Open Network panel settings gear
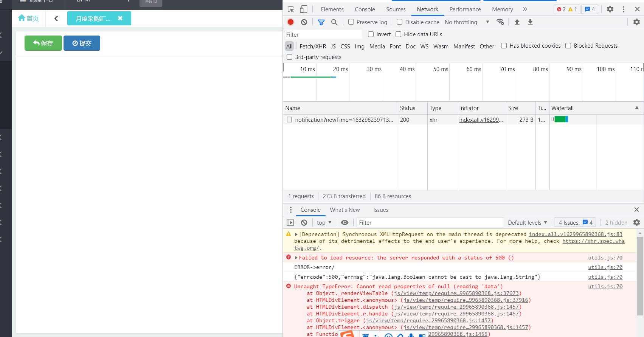Image resolution: width=644 pixels, height=337 pixels. click(x=636, y=22)
